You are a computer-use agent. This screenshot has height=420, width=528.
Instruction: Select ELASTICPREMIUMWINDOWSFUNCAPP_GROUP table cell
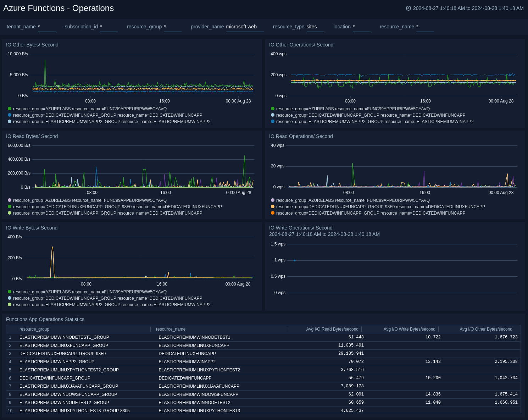pos(68,394)
